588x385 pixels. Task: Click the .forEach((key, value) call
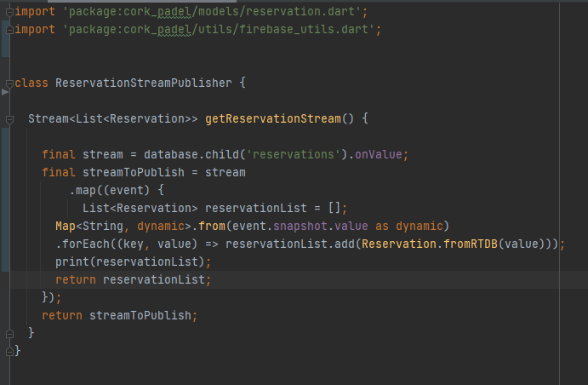pyautogui.click(x=127, y=244)
